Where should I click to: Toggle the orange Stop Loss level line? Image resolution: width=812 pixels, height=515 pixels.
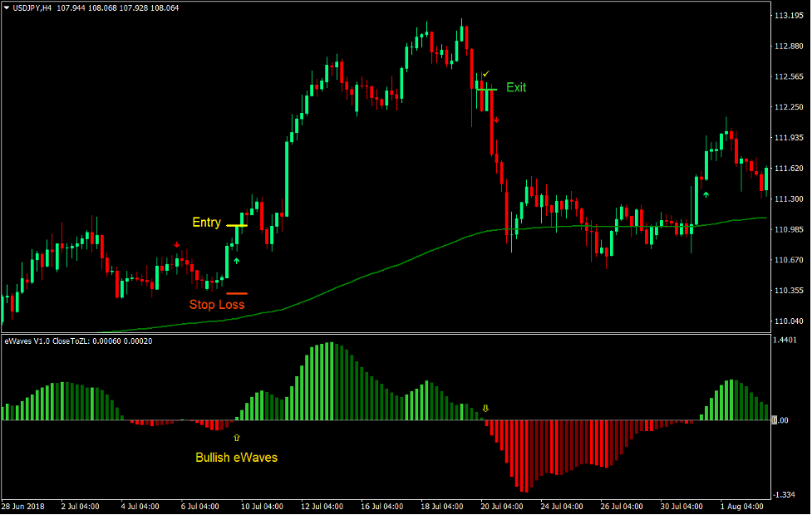point(237,292)
